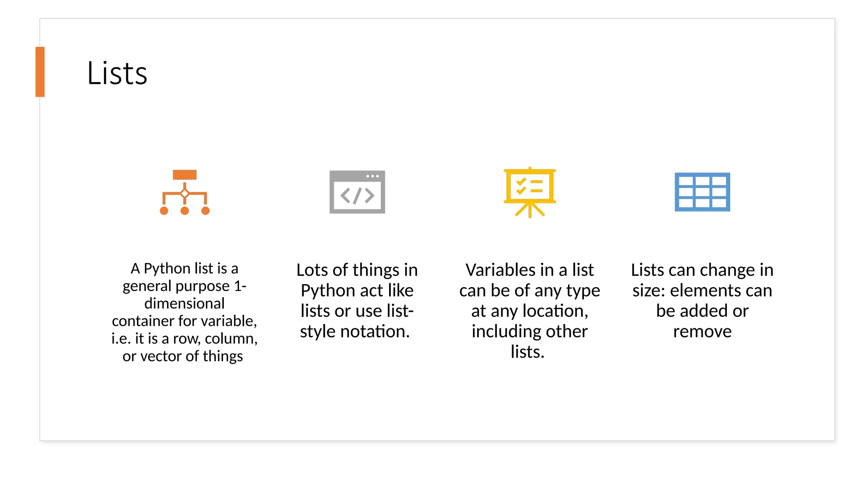This screenshot has height=488, width=868.
Task: Select the "A Python list is a" paragraph
Action: click(184, 312)
